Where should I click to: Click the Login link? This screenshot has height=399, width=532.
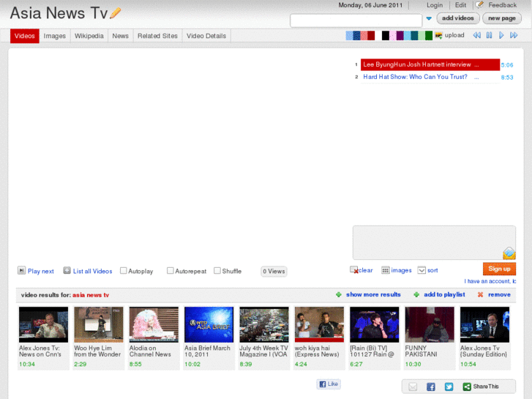(x=435, y=5)
